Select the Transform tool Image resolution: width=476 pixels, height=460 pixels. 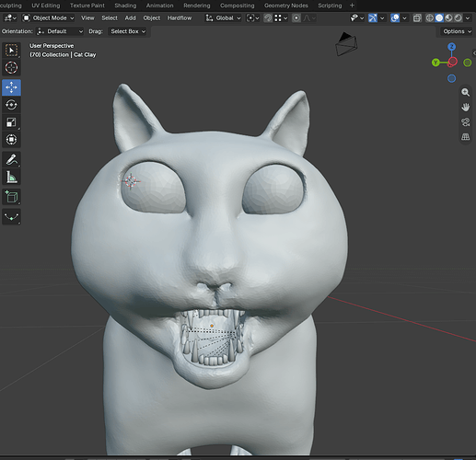[x=11, y=140]
